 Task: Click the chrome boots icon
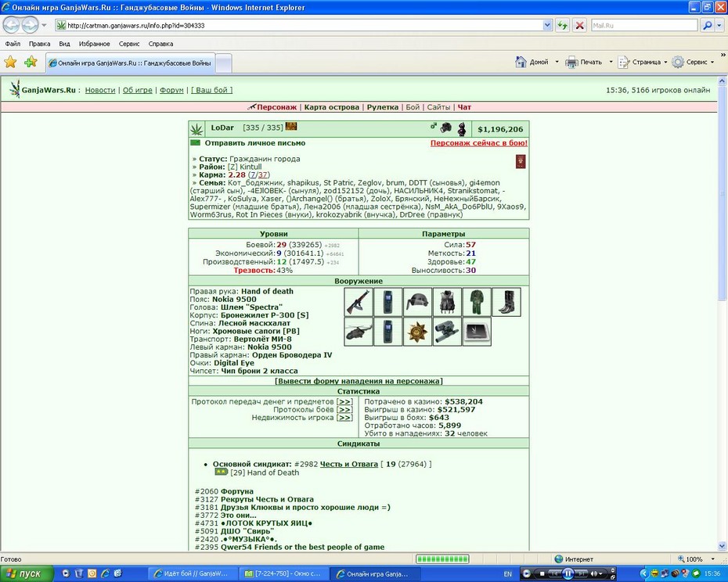(x=506, y=302)
